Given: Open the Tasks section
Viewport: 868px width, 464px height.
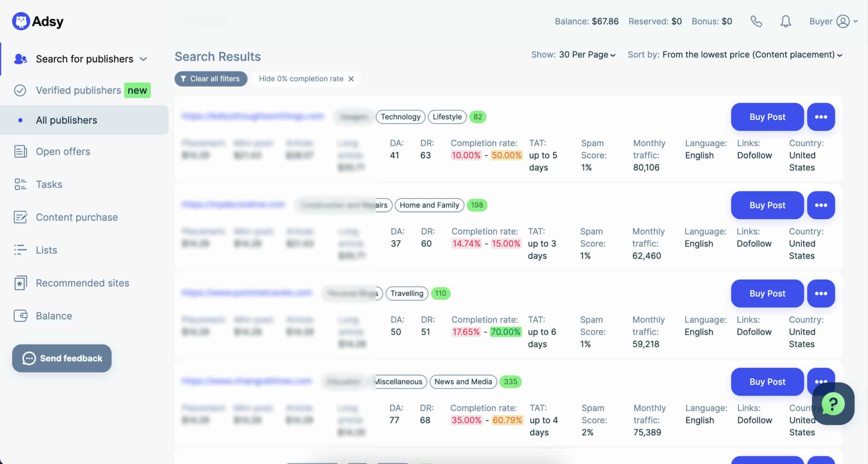Looking at the screenshot, I should (49, 184).
